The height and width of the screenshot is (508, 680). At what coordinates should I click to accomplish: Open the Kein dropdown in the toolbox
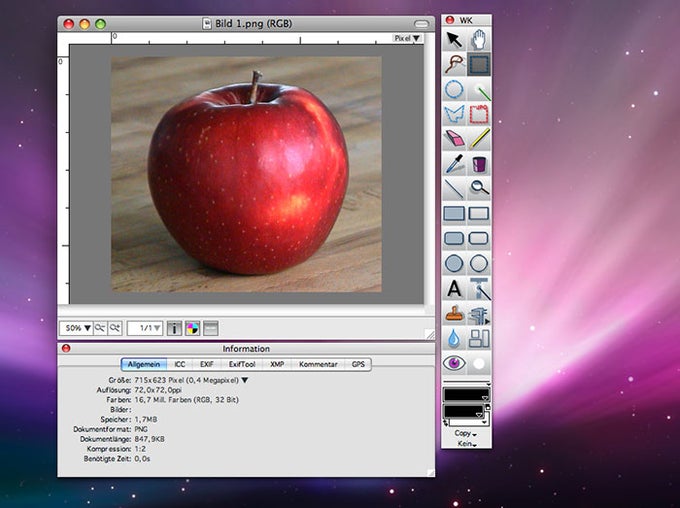(467, 444)
